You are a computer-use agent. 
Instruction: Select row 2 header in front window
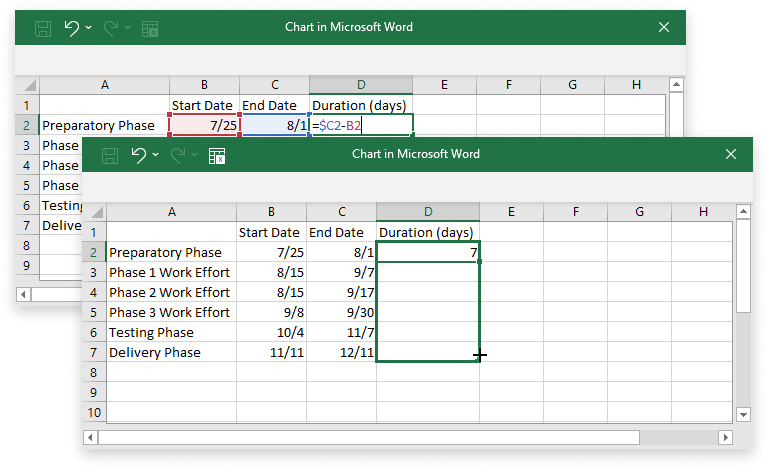click(x=94, y=252)
